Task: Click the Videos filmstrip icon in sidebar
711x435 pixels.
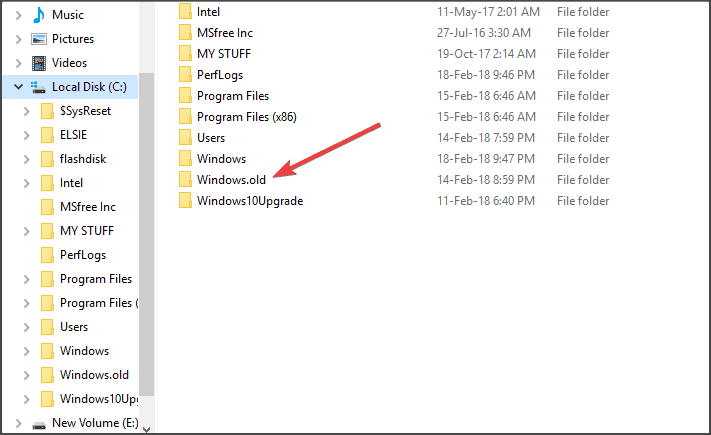Action: [x=39, y=63]
